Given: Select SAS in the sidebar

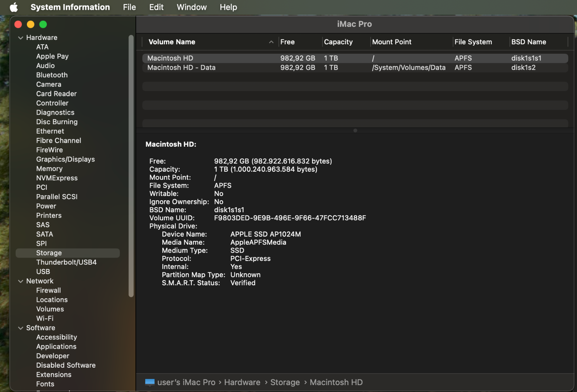Looking at the screenshot, I should coord(43,225).
